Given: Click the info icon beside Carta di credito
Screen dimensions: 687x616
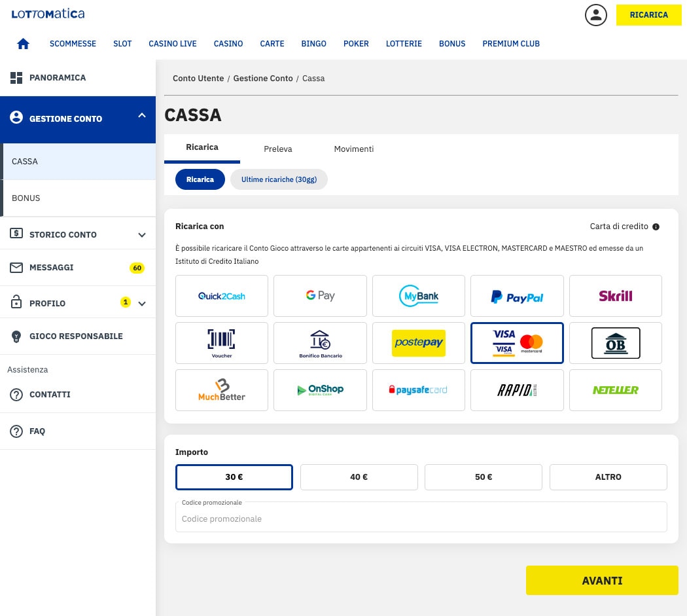Looking at the screenshot, I should click(656, 226).
